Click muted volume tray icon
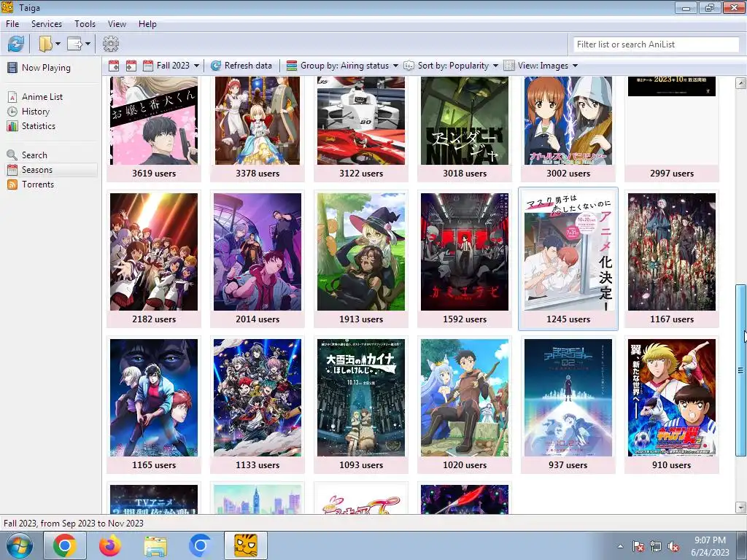The width and height of the screenshot is (747, 560). tap(673, 547)
